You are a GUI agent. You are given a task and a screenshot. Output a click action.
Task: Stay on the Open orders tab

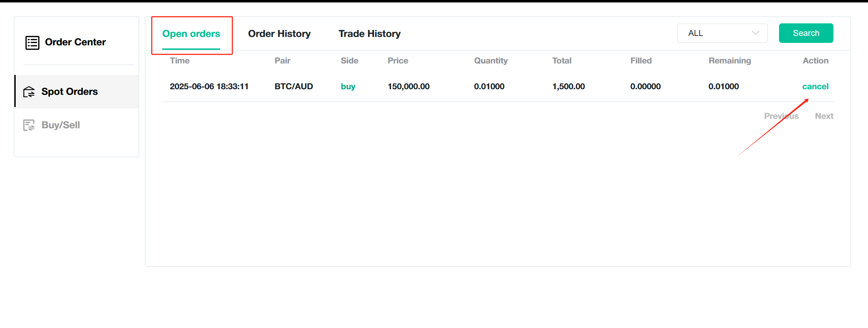[191, 33]
